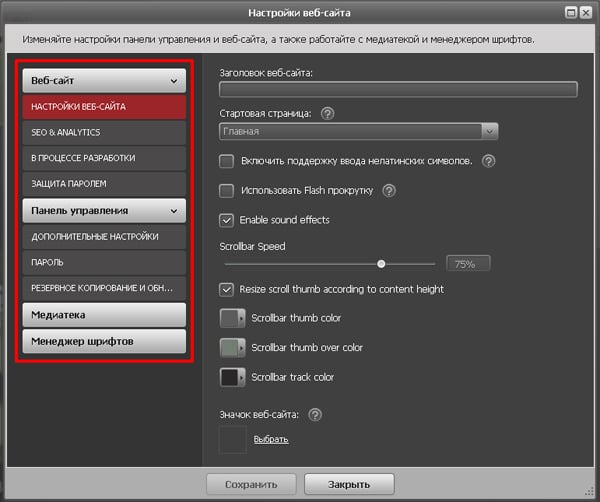Disable the Enable sound effects checkbox
Image resolution: width=600 pixels, height=502 pixels.
pos(227,219)
